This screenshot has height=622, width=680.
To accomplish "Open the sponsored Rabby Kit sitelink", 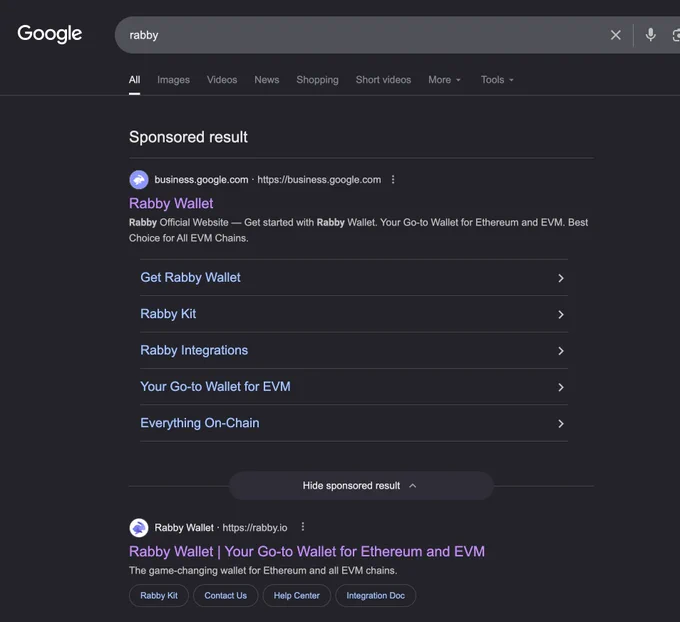I will coord(168,314).
